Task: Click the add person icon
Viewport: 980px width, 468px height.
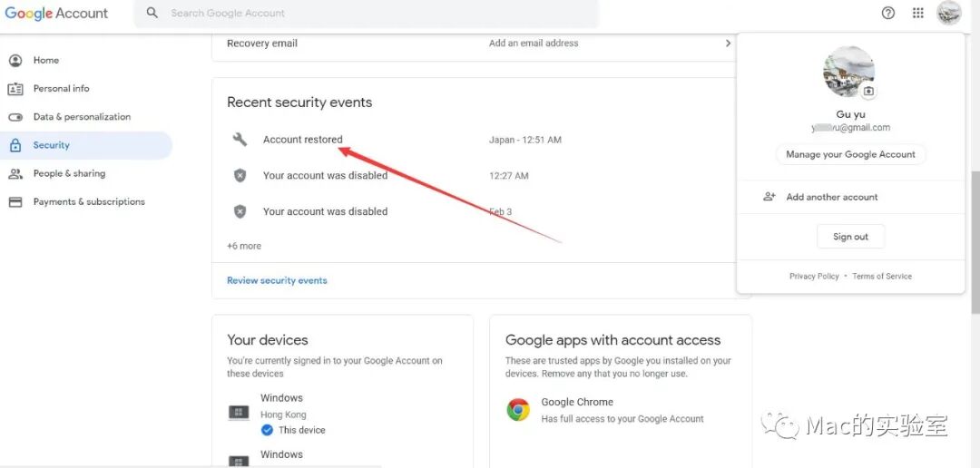Action: (769, 197)
